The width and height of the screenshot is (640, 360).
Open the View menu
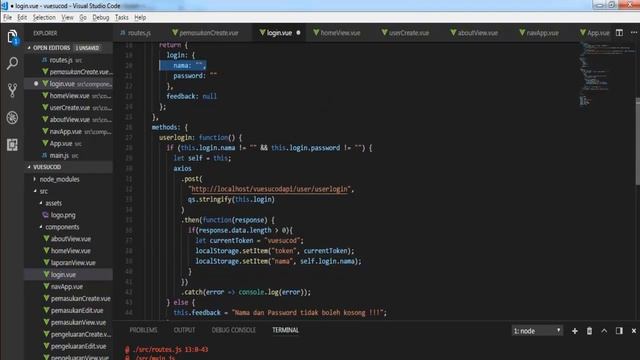click(x=67, y=18)
